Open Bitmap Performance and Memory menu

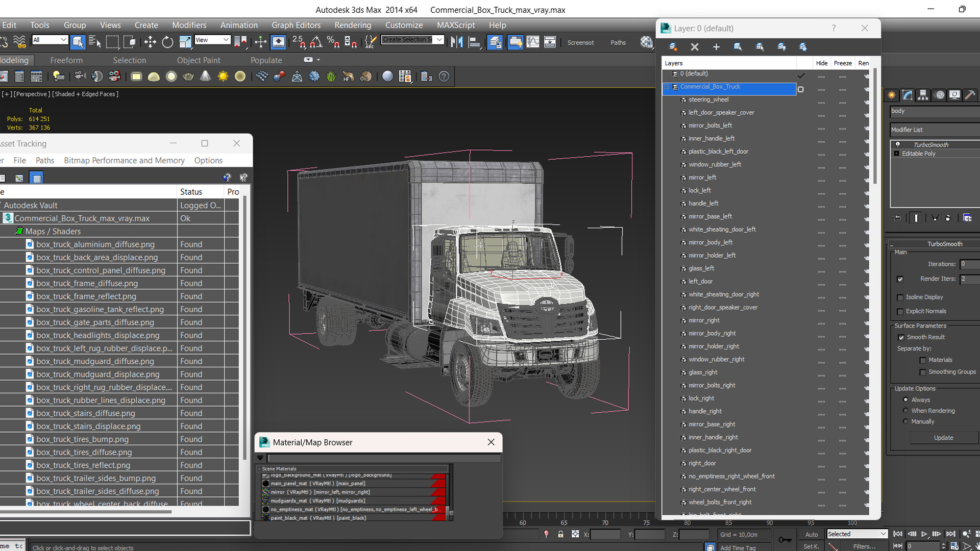124,160
